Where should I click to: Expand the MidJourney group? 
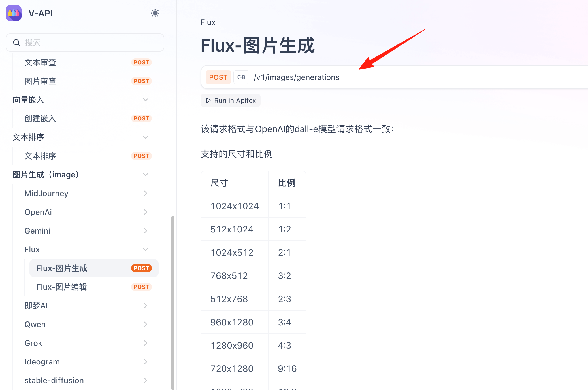tap(146, 193)
